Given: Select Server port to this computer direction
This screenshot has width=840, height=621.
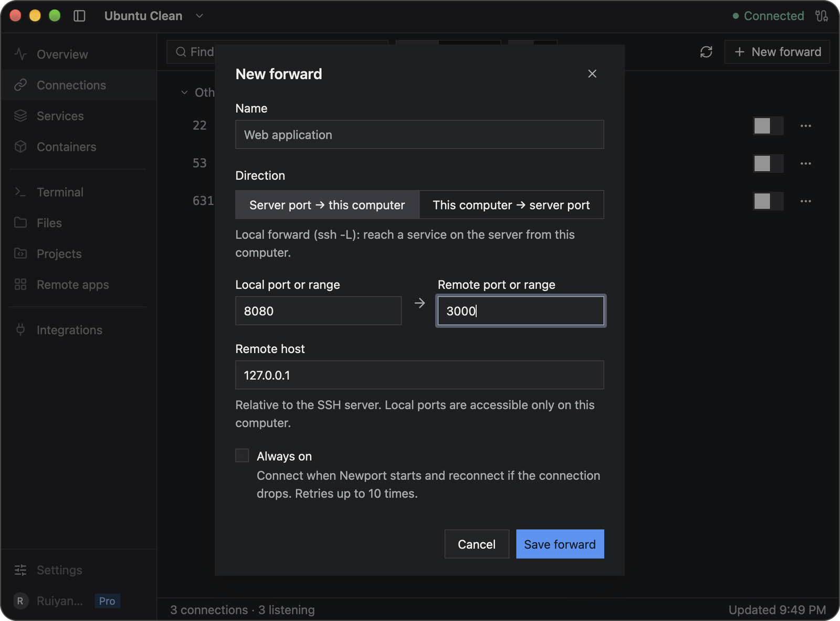Looking at the screenshot, I should [x=327, y=205].
